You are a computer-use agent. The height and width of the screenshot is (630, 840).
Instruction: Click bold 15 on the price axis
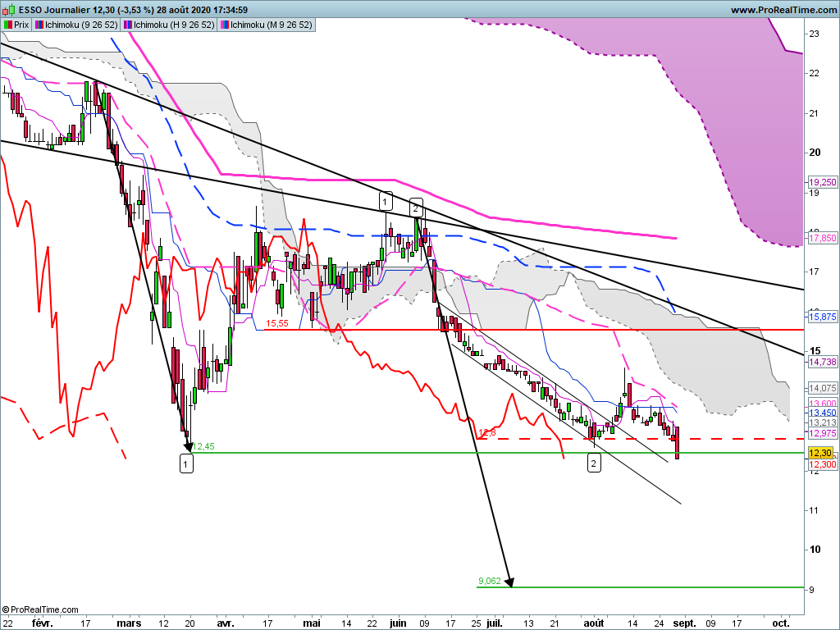pos(815,351)
